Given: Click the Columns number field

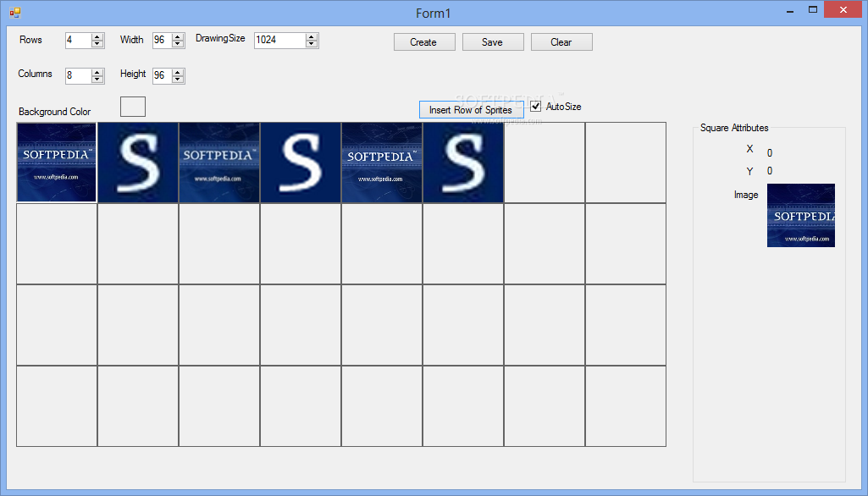Looking at the screenshot, I should (79, 76).
